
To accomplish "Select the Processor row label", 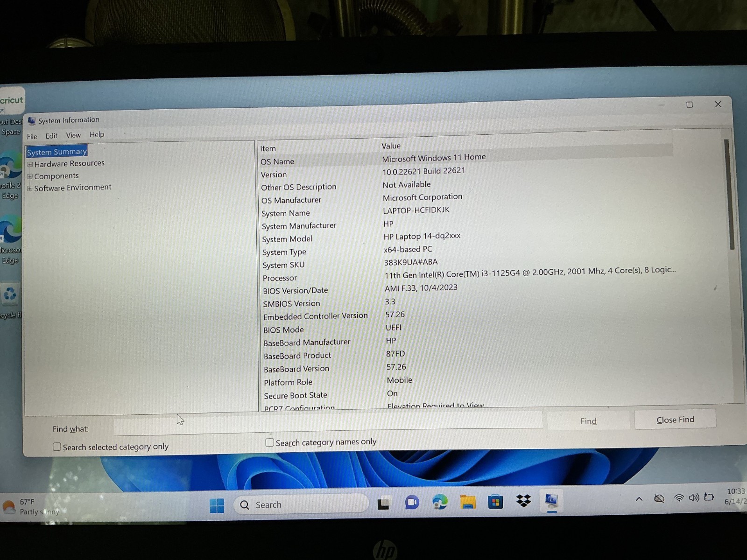I will [x=280, y=278].
